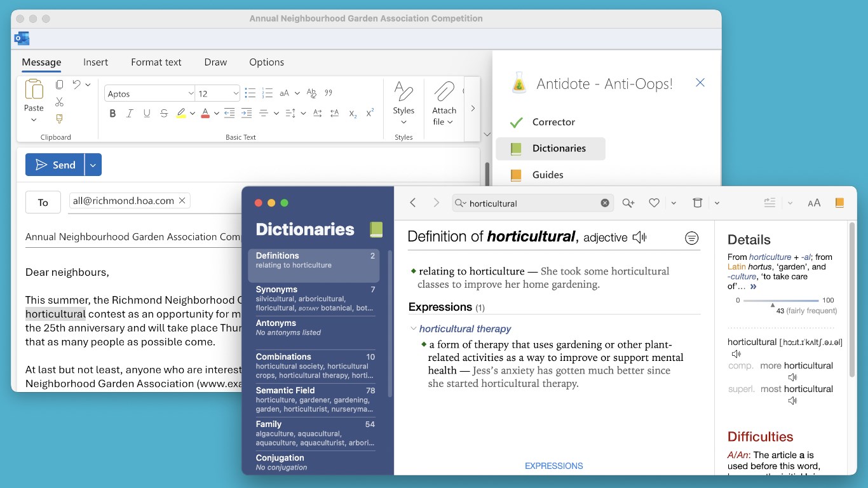
Task: Click the Paste clipboard icon
Action: [x=34, y=90]
